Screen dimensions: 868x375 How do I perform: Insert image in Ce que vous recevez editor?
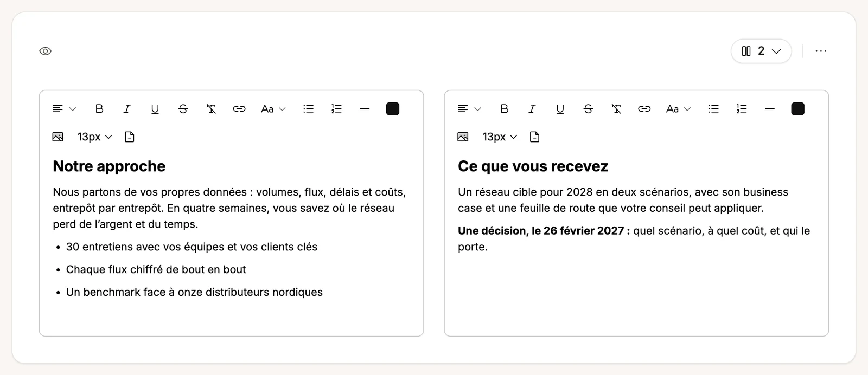(463, 137)
